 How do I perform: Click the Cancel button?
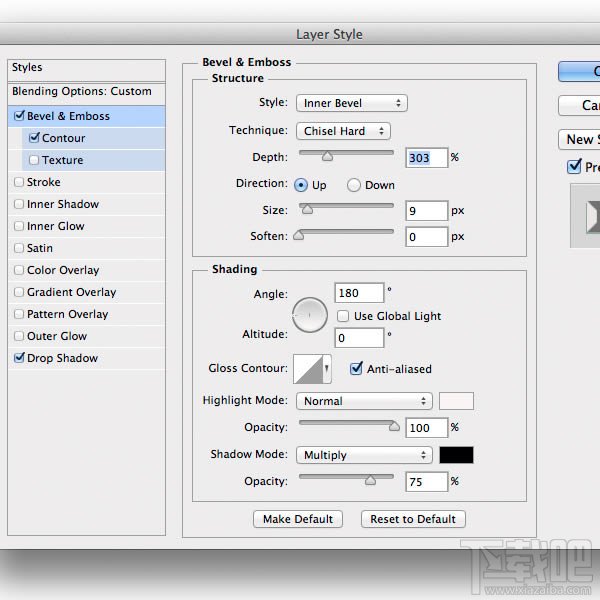579,105
